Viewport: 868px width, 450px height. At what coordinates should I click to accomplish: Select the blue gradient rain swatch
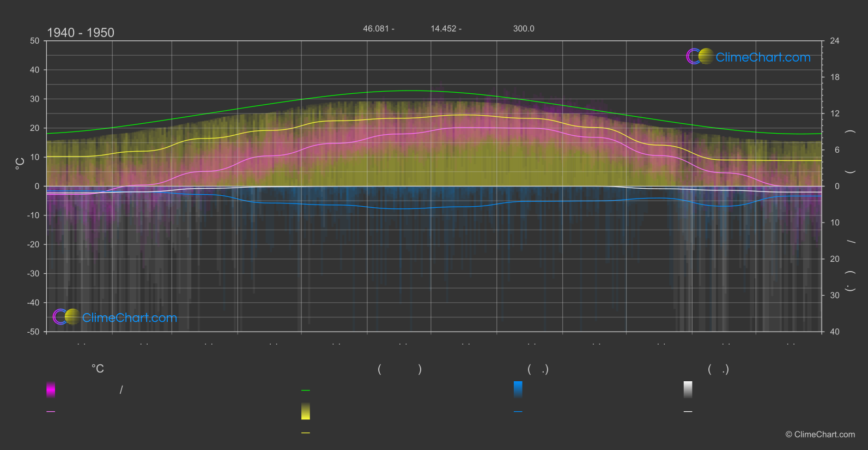click(518, 389)
